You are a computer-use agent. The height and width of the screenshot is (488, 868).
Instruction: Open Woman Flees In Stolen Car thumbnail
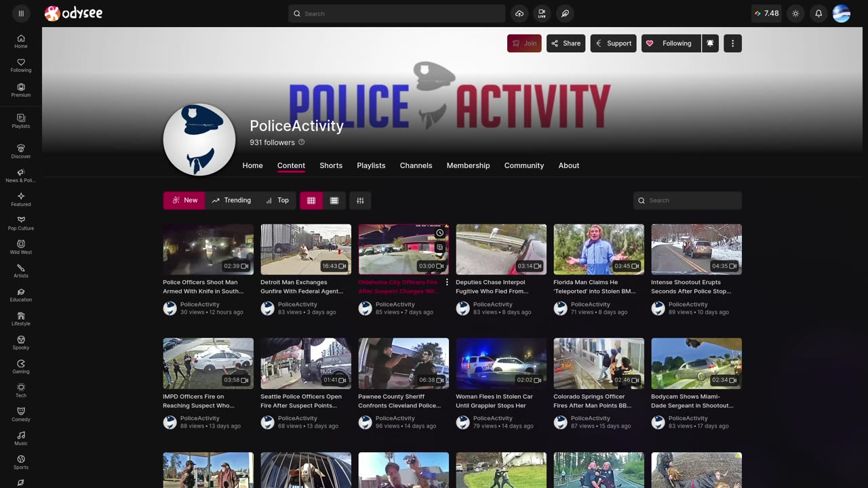click(x=501, y=363)
